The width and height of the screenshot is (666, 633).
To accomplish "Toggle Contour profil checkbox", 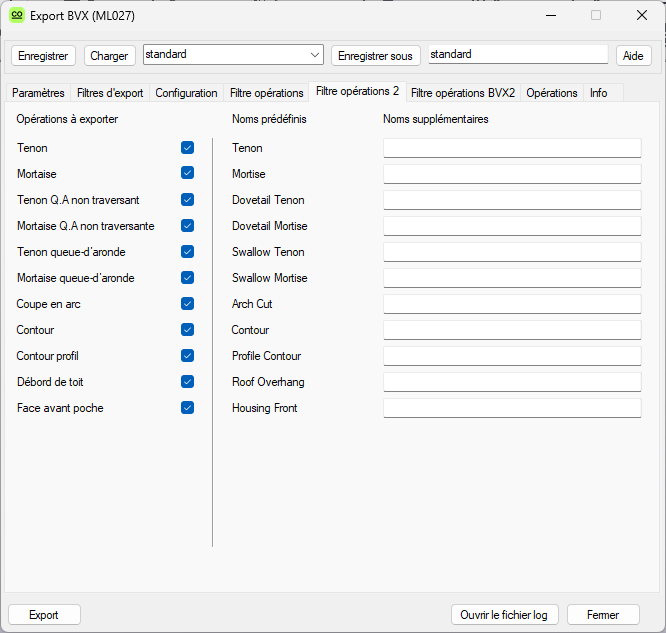I will pyautogui.click(x=187, y=356).
